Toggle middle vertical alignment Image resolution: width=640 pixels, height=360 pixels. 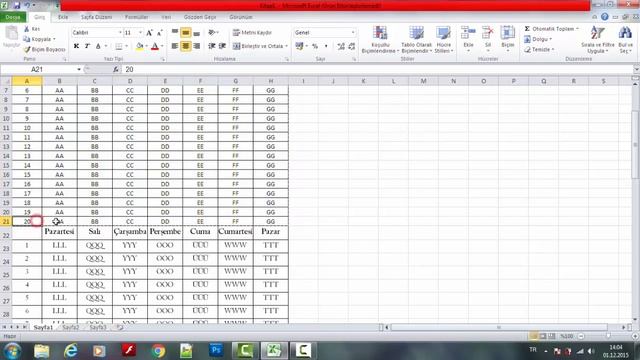click(186, 32)
